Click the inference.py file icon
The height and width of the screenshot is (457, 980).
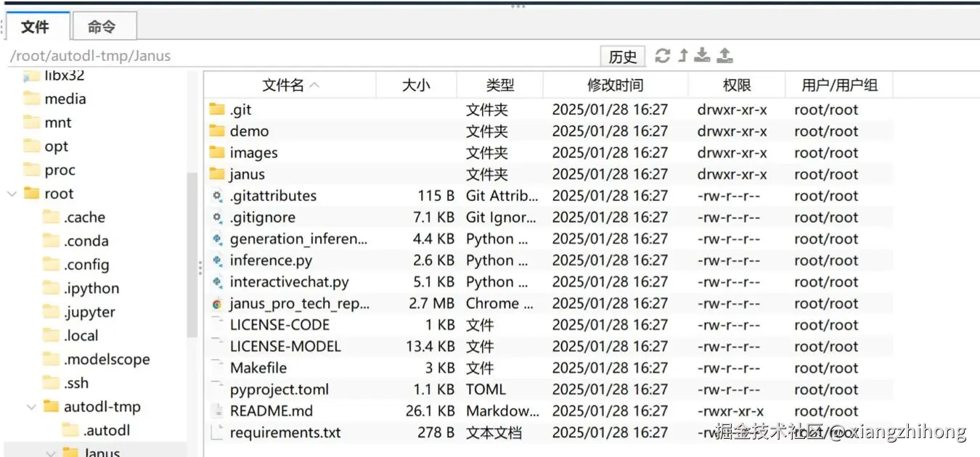217,260
